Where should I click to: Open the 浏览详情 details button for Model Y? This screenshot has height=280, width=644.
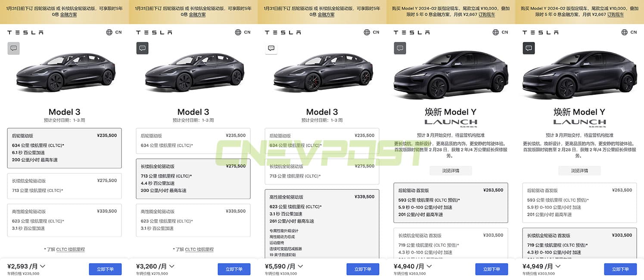tap(451, 170)
